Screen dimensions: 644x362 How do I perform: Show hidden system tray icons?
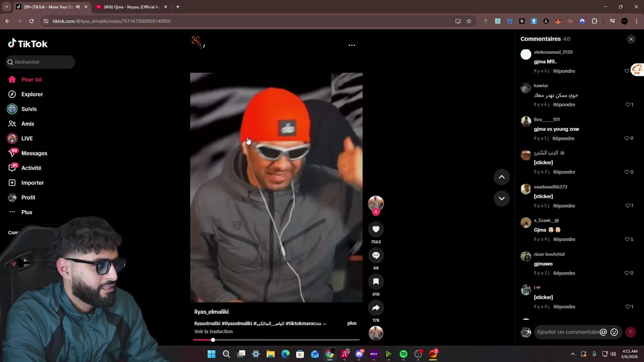tap(573, 354)
